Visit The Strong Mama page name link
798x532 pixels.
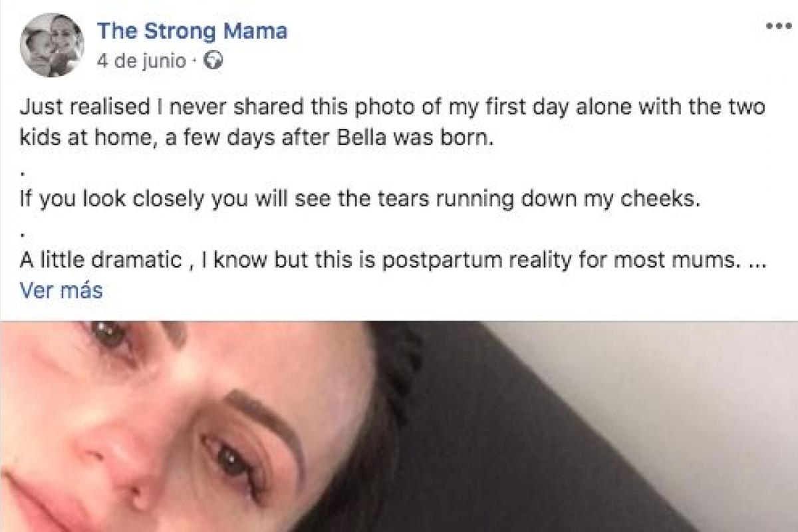192,31
